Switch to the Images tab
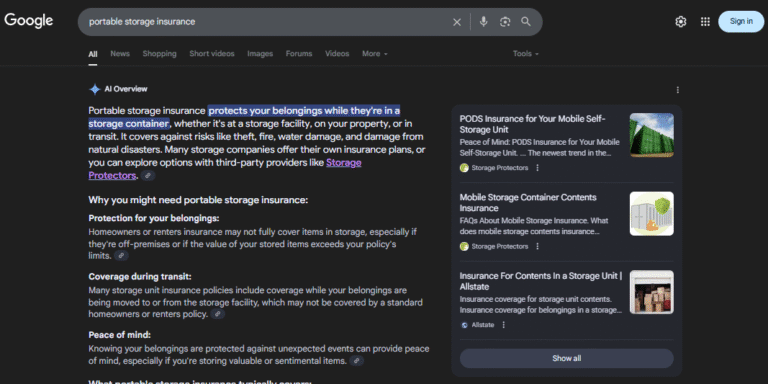The width and height of the screenshot is (768, 384). (260, 54)
